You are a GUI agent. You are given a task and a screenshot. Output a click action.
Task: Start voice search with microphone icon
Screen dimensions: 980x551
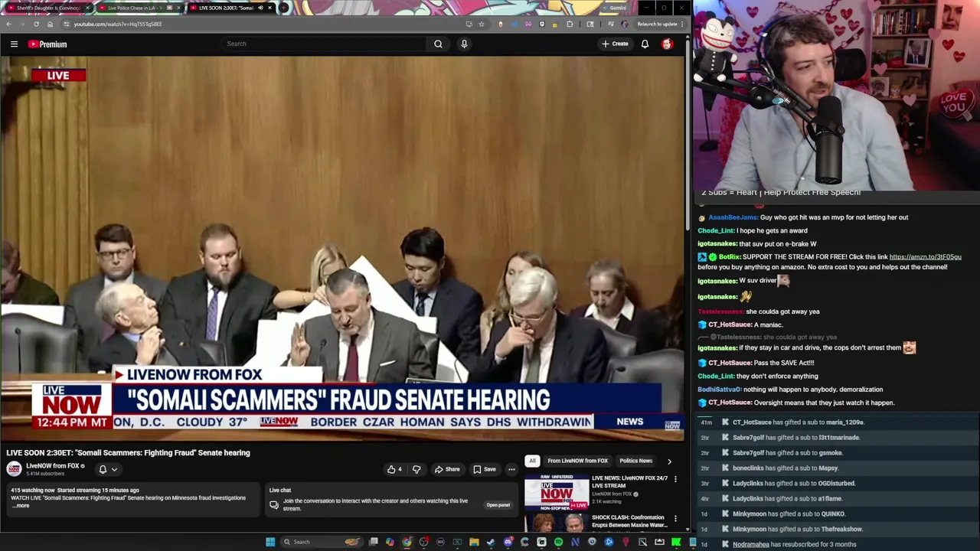tap(464, 44)
